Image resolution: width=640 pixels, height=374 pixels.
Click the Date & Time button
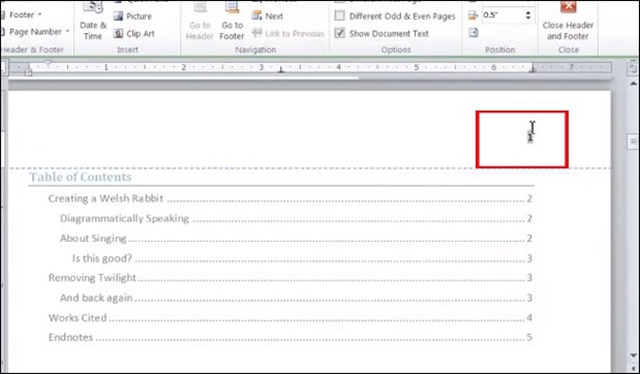(x=93, y=21)
